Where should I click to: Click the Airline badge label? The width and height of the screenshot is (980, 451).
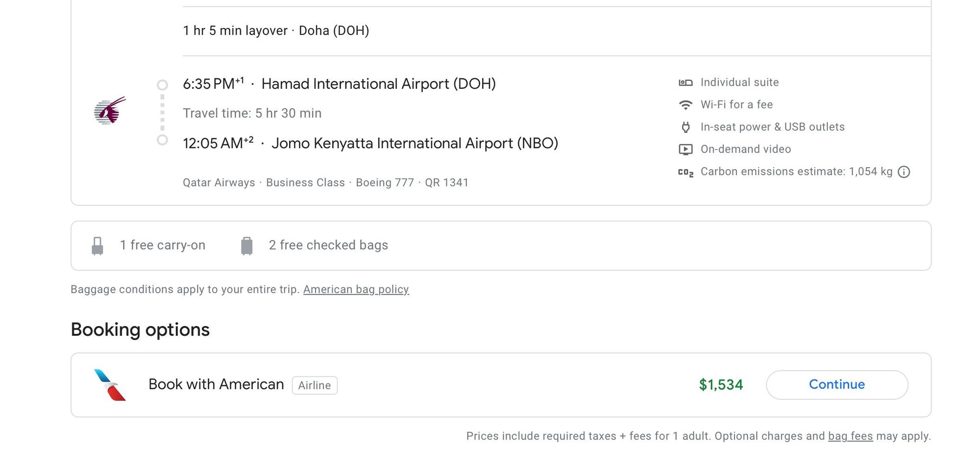(315, 385)
